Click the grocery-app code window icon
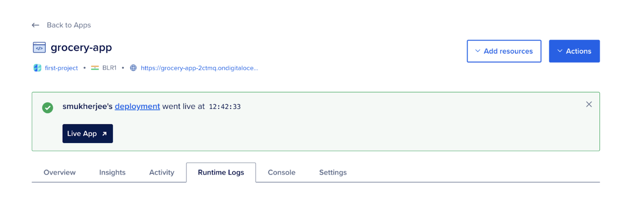 coord(39,47)
